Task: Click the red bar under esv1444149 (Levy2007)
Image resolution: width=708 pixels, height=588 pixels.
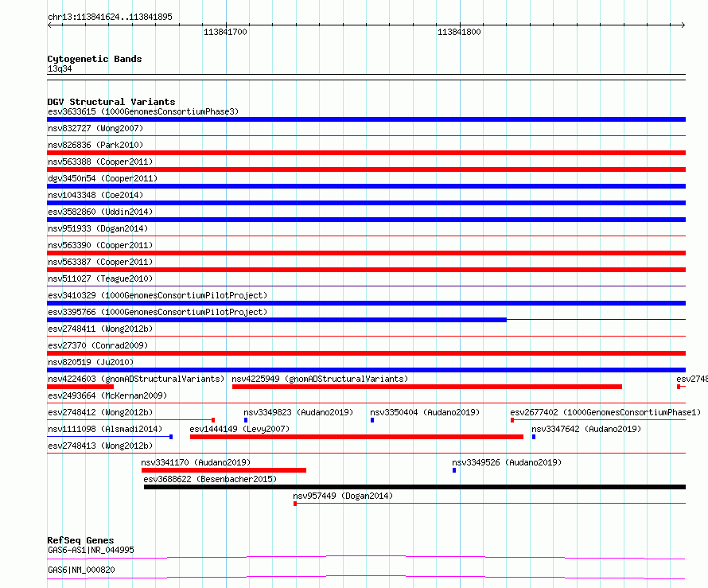Action: (x=356, y=437)
